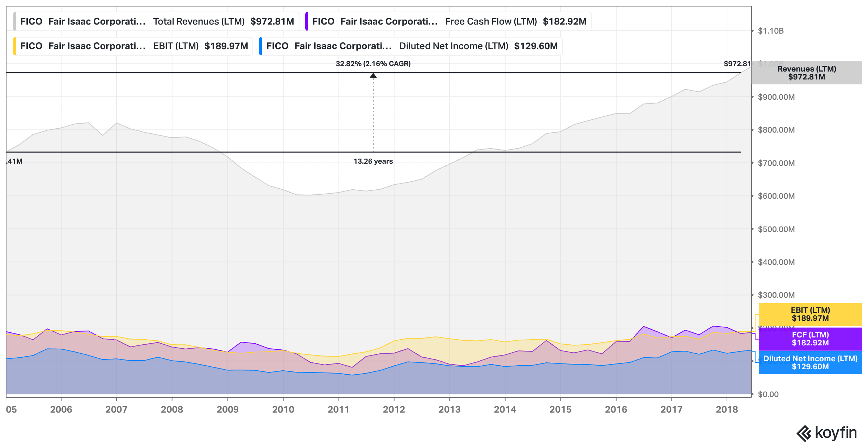Image resolution: width=868 pixels, height=448 pixels.
Task: Click the $300.00M y-axis label
Action: click(x=776, y=295)
